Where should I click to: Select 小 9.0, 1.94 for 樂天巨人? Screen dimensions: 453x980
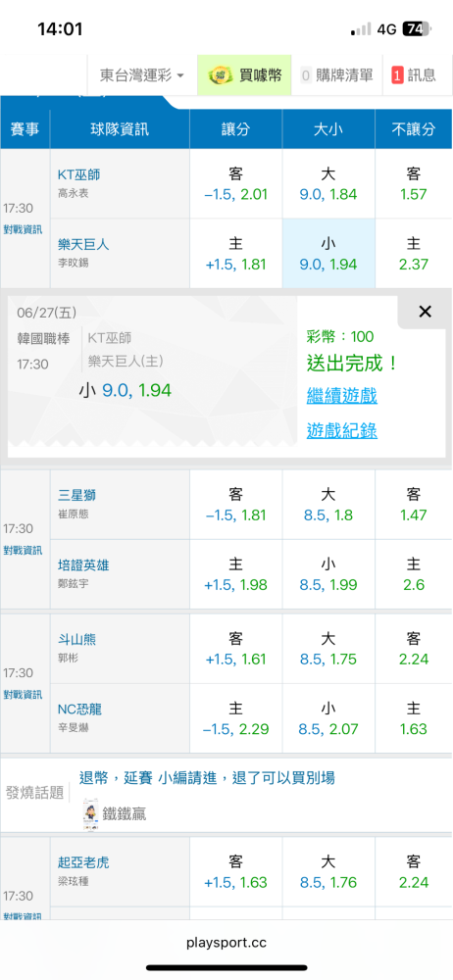328,254
